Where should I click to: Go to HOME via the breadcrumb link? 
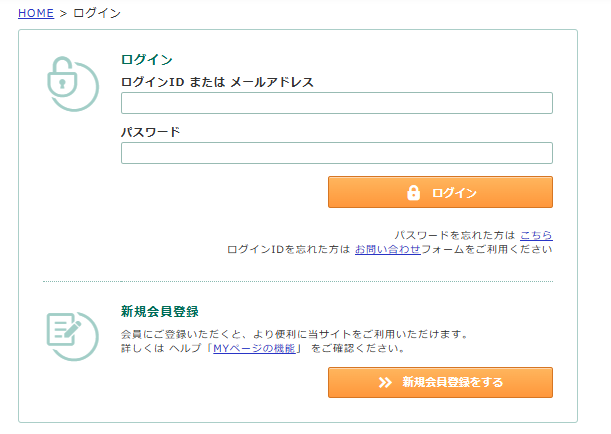coord(36,13)
